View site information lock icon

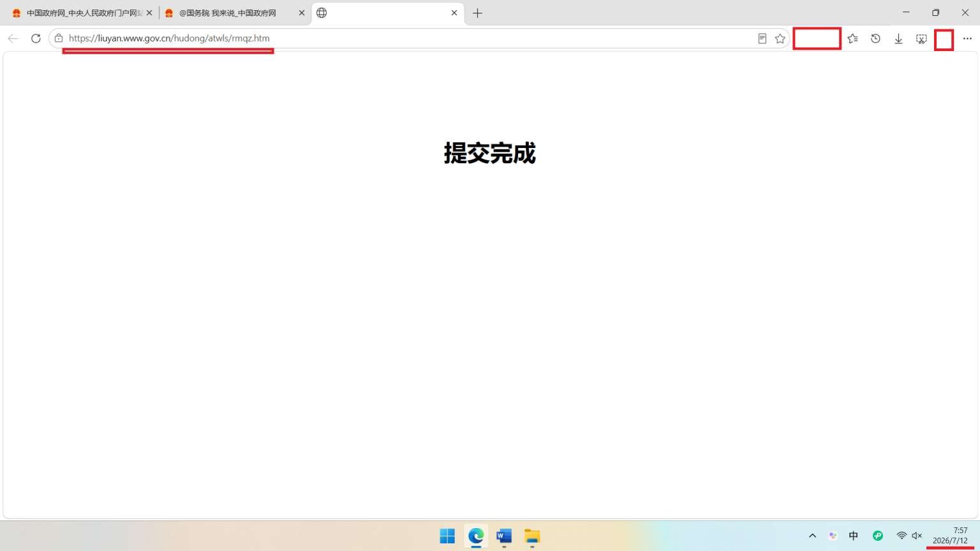click(x=59, y=38)
